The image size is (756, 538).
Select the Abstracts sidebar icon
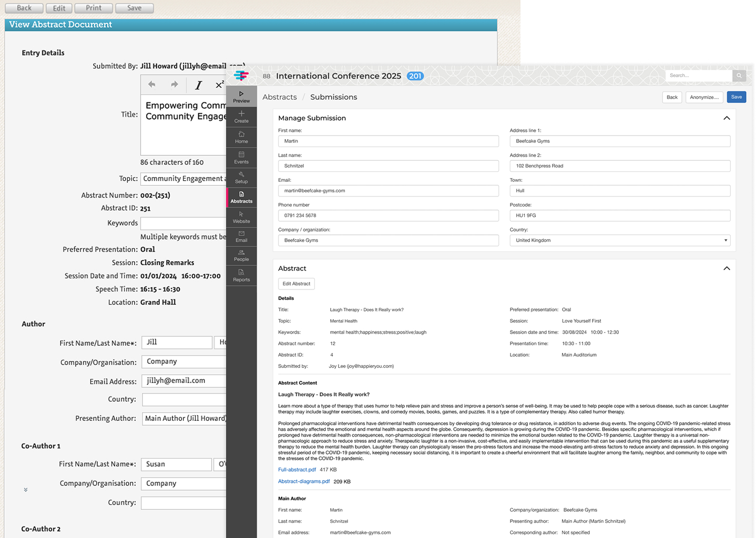pyautogui.click(x=241, y=197)
